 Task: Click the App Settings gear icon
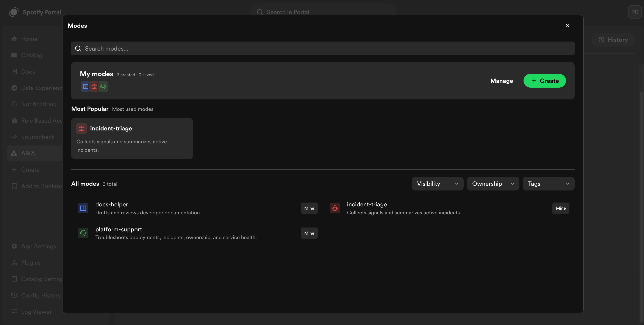coord(14,246)
